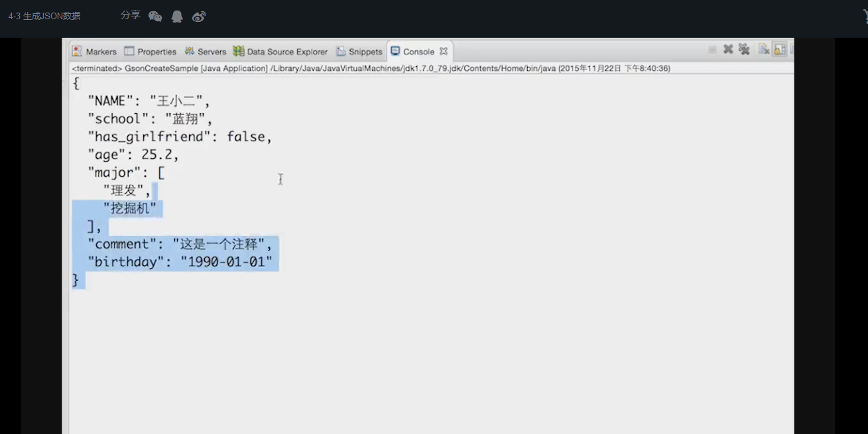
Task: Click the "NAME": "王小二" line
Action: pyautogui.click(x=149, y=101)
